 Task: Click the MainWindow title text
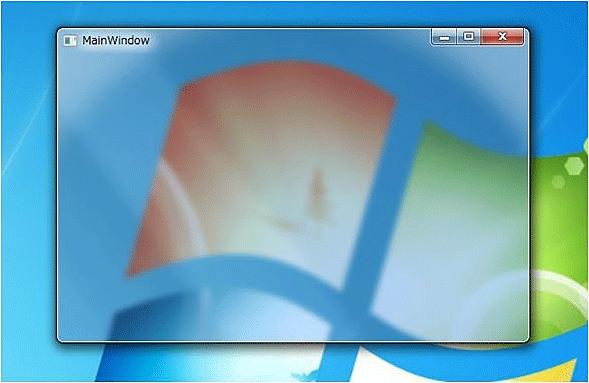116,41
